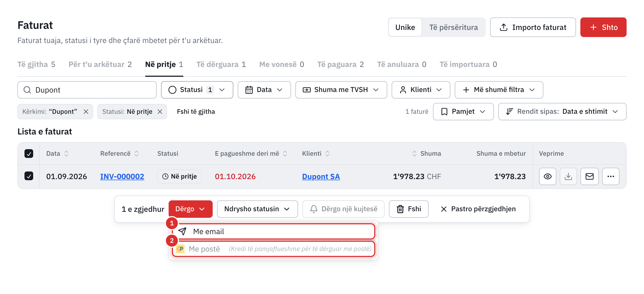Toggle the red Dërgo dropdown button
This screenshot has height=294, width=644.
click(x=190, y=209)
